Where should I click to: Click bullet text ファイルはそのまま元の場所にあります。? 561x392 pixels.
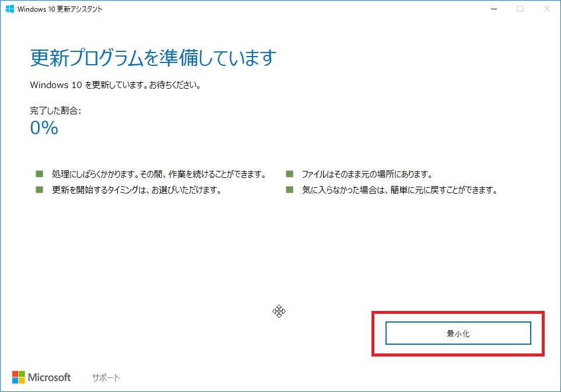click(367, 174)
